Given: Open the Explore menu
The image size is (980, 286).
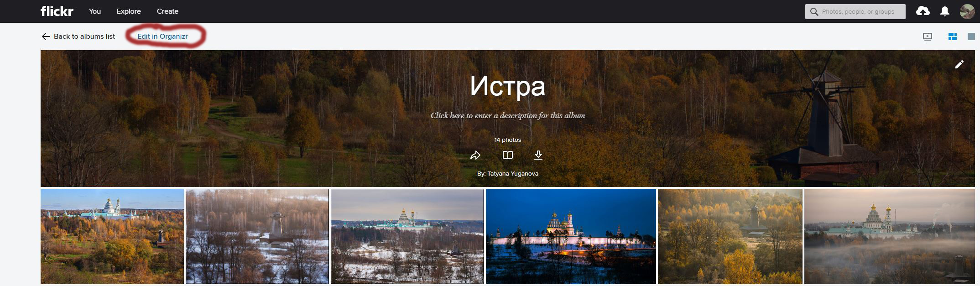Looking at the screenshot, I should [x=129, y=11].
